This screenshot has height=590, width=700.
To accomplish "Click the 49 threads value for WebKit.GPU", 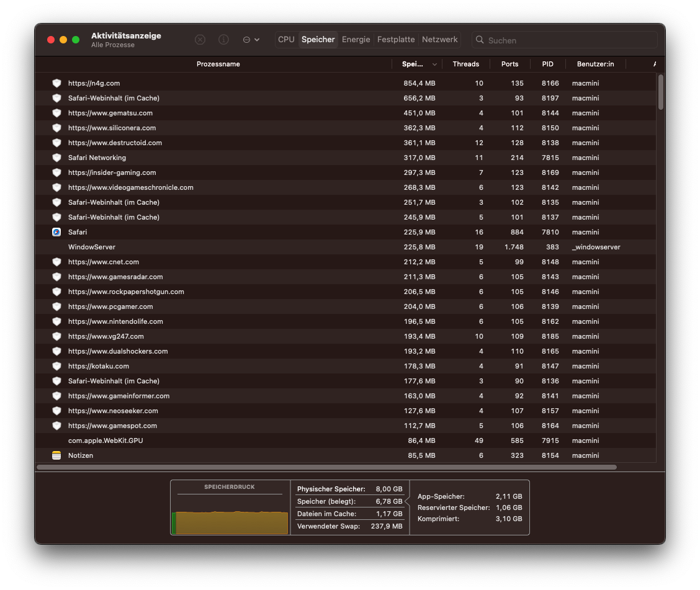I will pos(479,440).
